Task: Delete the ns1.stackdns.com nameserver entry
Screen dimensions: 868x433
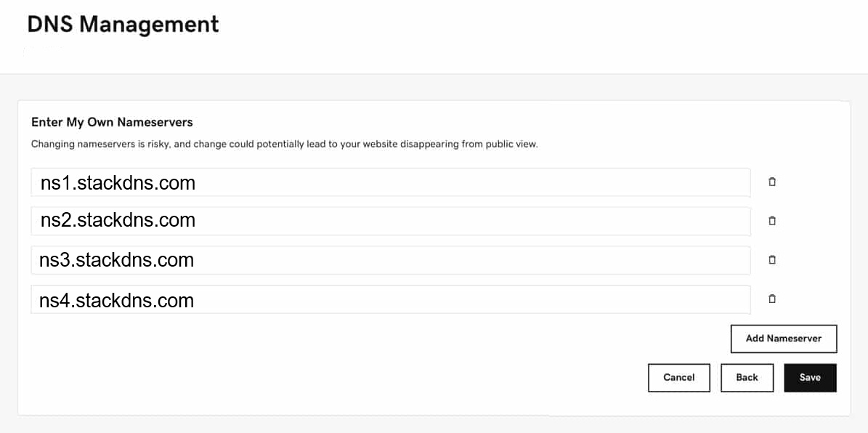Action: [771, 182]
